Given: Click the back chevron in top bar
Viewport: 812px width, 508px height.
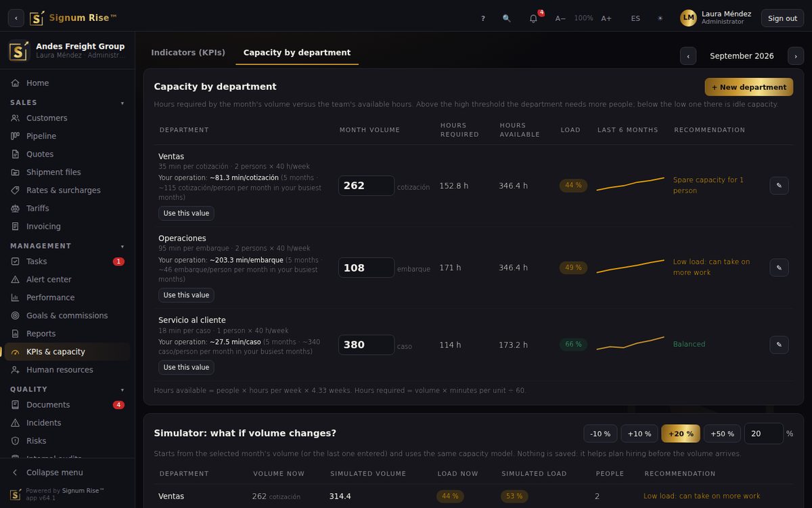Looking at the screenshot, I should tap(16, 18).
